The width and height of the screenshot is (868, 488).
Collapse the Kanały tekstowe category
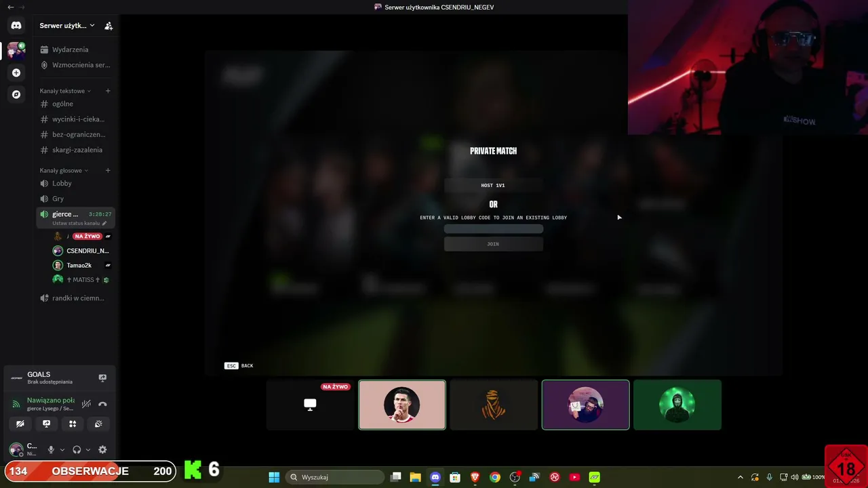(x=65, y=91)
